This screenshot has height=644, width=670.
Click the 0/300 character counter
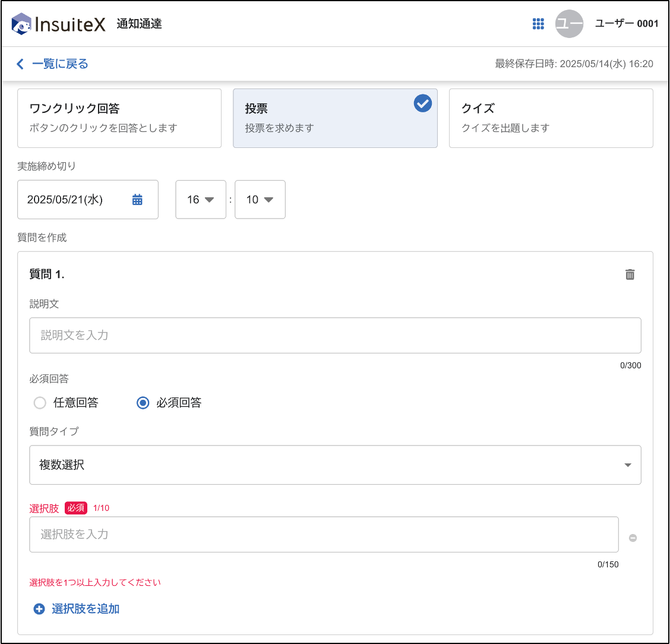tap(631, 365)
